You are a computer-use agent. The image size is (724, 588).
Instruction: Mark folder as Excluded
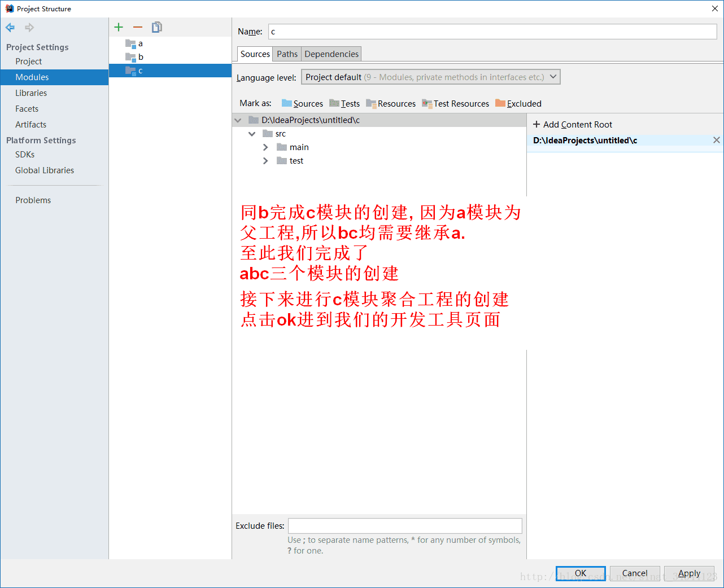[x=523, y=103]
